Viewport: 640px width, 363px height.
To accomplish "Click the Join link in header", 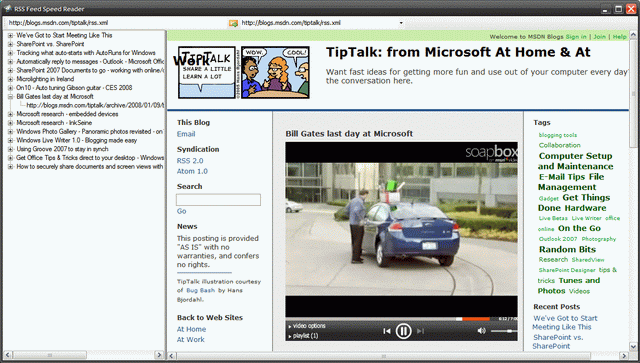I will point(600,37).
